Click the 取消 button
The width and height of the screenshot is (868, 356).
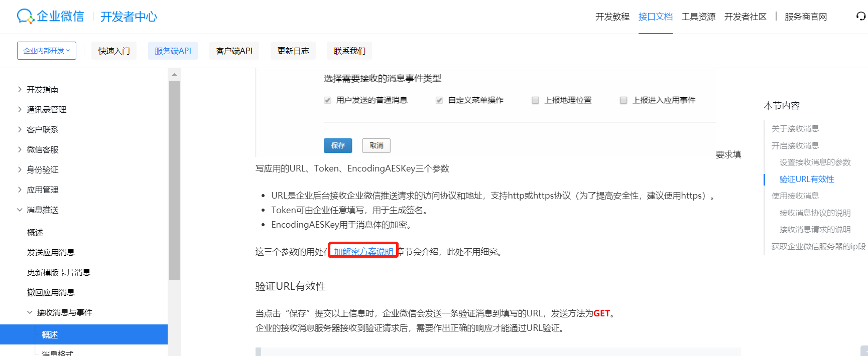(x=377, y=145)
